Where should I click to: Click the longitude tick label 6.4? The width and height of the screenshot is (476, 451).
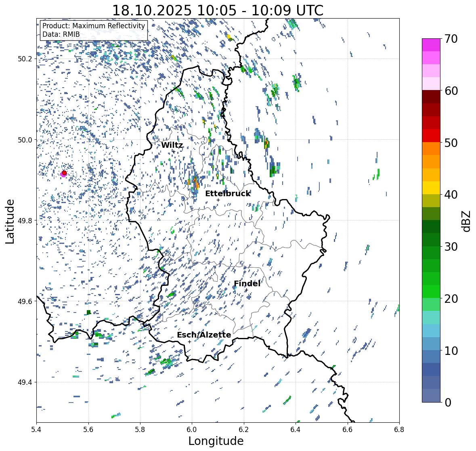(x=296, y=429)
